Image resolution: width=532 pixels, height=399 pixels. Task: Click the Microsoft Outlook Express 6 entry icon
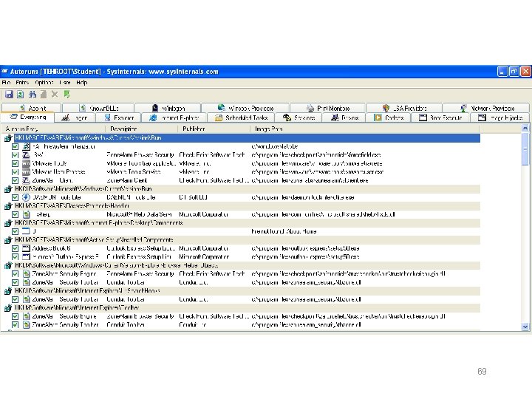[x=26, y=257]
